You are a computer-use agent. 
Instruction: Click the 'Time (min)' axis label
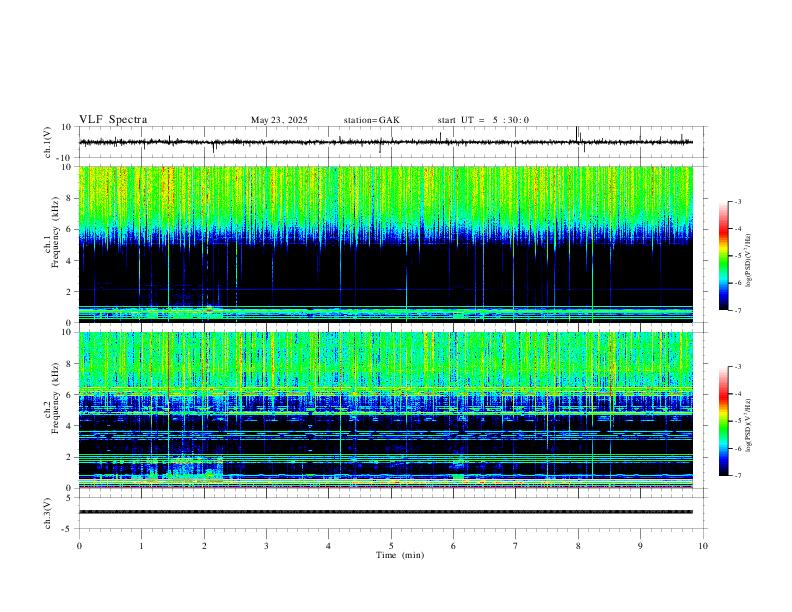pos(400,555)
